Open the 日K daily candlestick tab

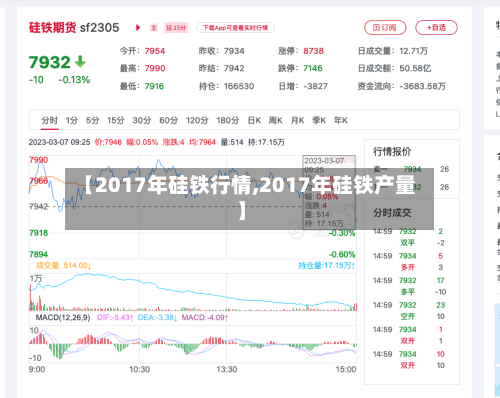254,120
